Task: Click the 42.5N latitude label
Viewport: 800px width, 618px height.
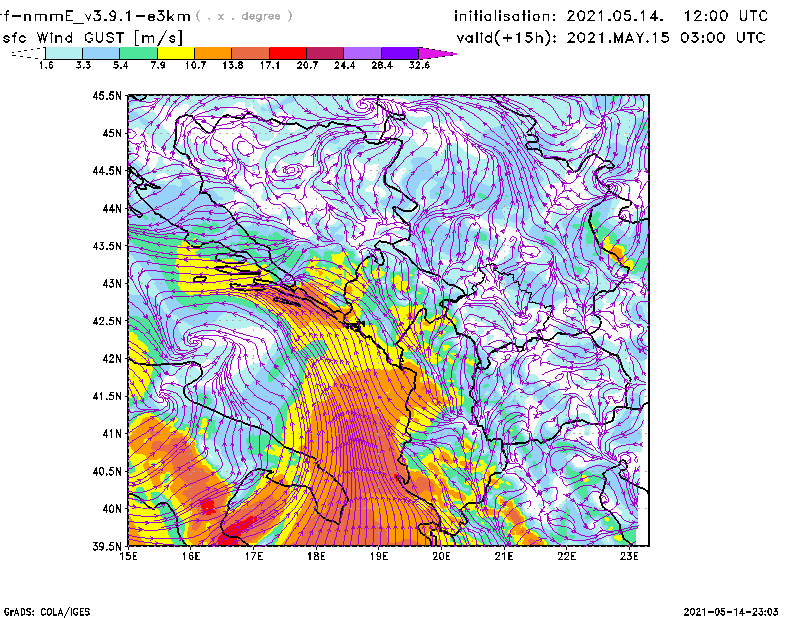Action: (x=107, y=321)
